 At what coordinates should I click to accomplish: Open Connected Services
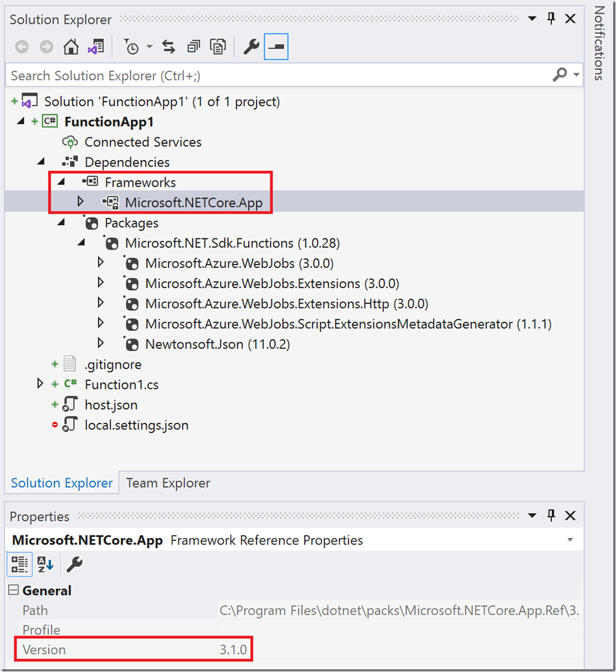coord(143,142)
